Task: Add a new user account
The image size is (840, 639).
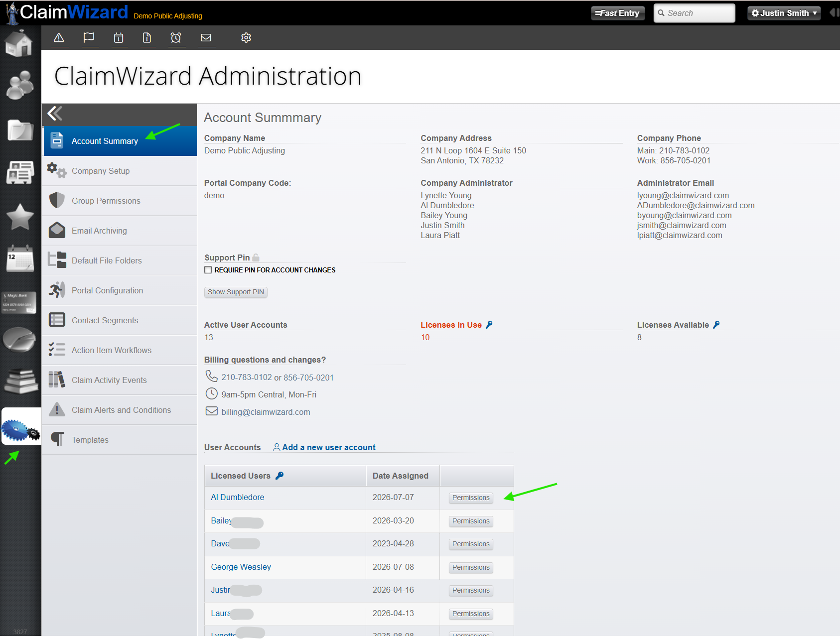Action: tap(324, 447)
